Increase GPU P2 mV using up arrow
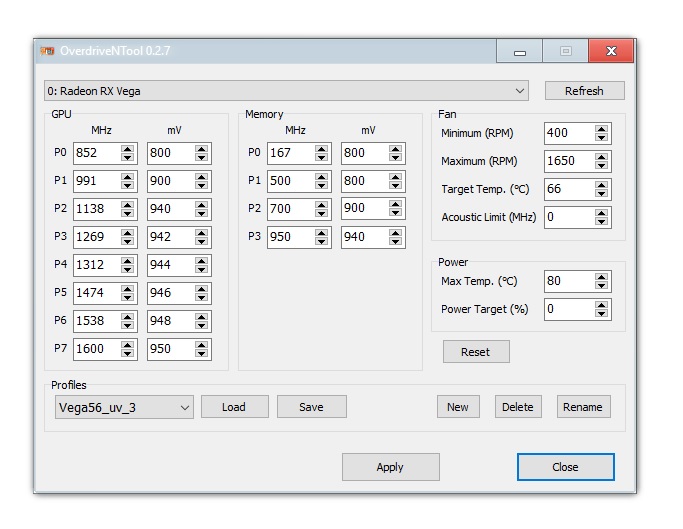The height and width of the screenshot is (529, 683). (201, 205)
